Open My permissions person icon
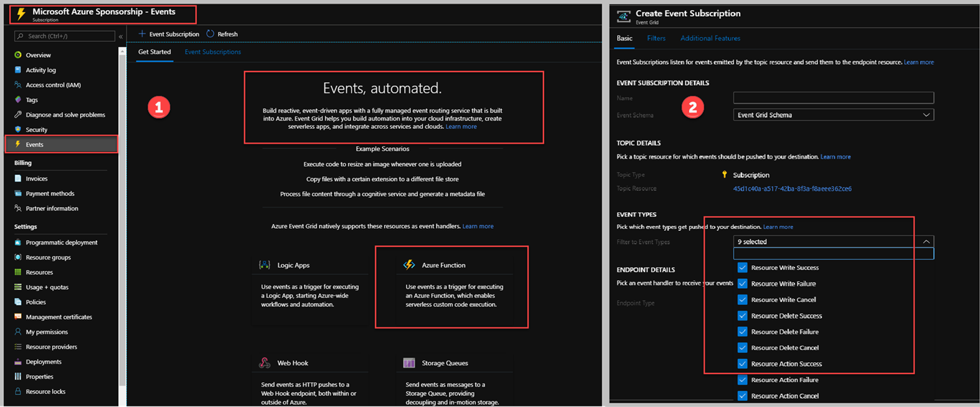 (18, 332)
